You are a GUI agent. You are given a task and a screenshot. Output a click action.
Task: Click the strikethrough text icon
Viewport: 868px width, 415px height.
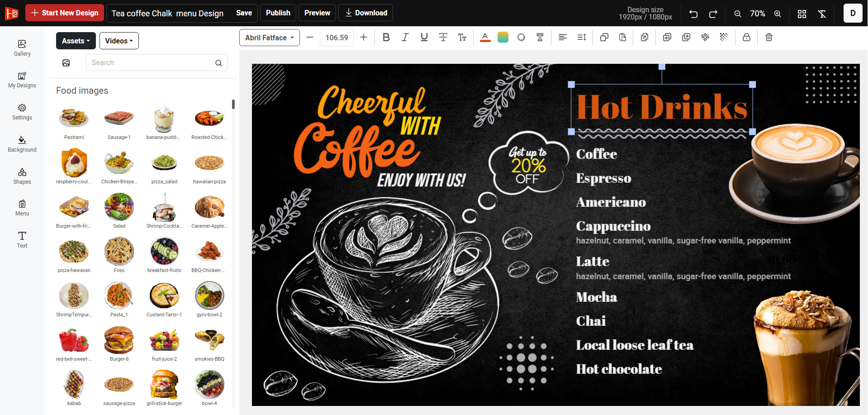pyautogui.click(x=443, y=37)
